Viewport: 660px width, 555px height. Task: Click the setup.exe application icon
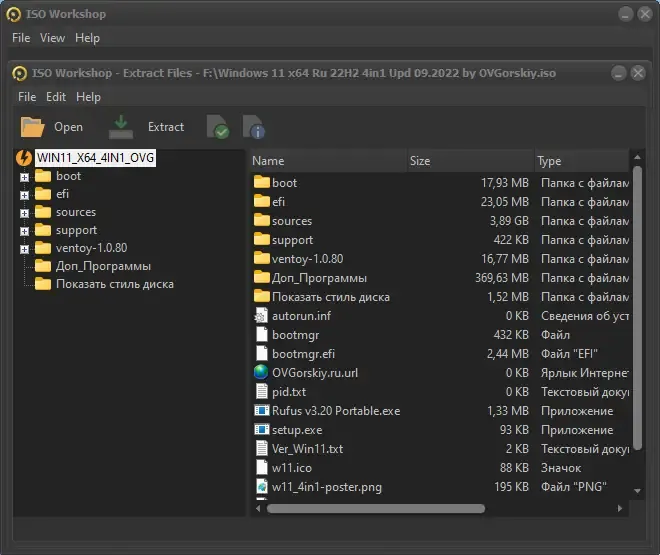tap(261, 429)
